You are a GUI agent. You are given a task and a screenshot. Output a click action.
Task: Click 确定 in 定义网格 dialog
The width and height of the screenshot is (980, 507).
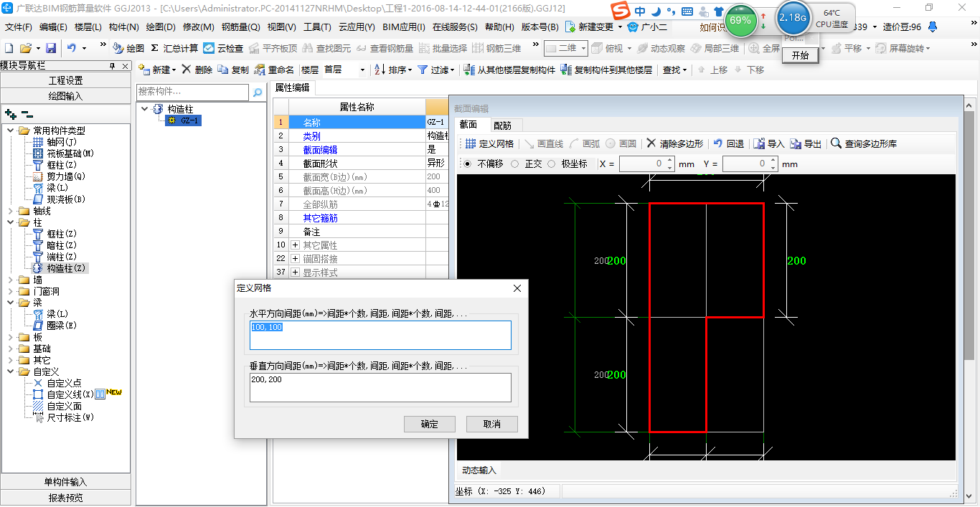429,424
